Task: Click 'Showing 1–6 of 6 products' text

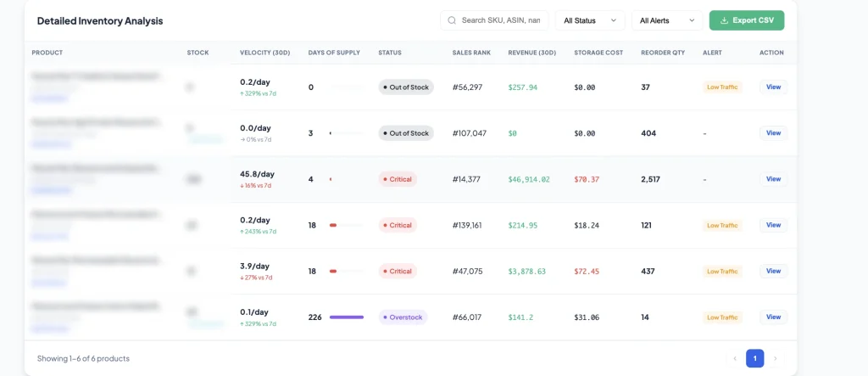Action: tap(83, 359)
